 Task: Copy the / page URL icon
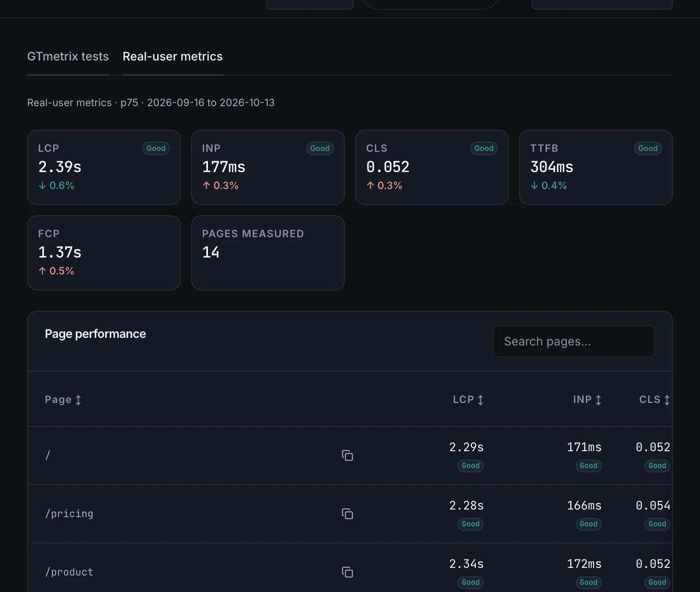[x=347, y=455]
